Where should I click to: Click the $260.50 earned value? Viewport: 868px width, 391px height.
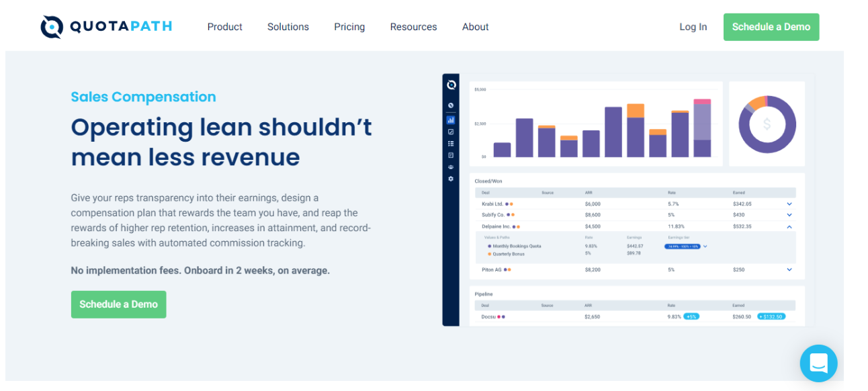pyautogui.click(x=742, y=316)
